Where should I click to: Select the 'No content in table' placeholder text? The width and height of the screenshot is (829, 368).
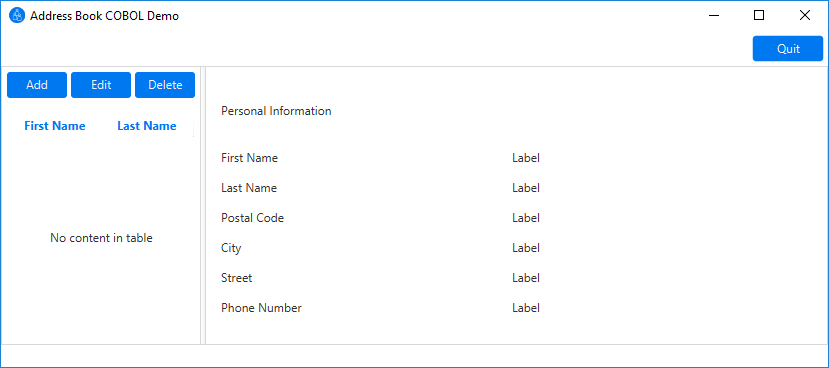(x=102, y=238)
